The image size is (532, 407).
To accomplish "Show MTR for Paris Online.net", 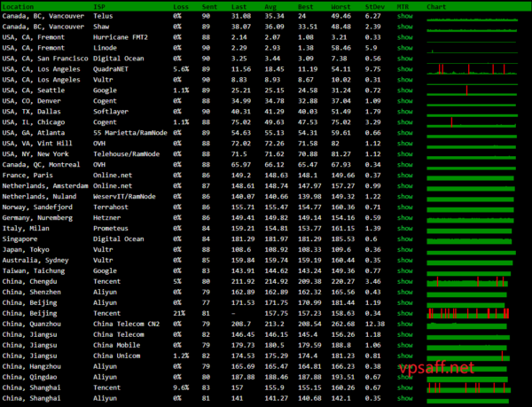I will pyautogui.click(x=405, y=176).
